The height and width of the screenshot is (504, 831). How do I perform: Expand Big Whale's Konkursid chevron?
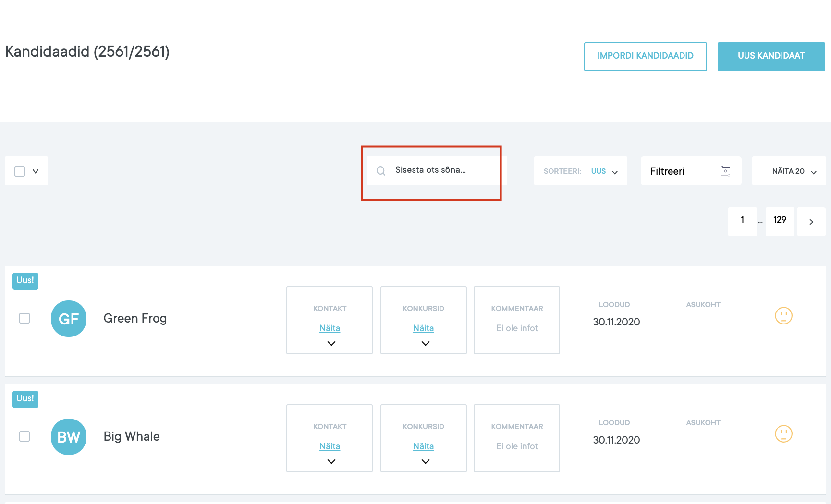425,461
